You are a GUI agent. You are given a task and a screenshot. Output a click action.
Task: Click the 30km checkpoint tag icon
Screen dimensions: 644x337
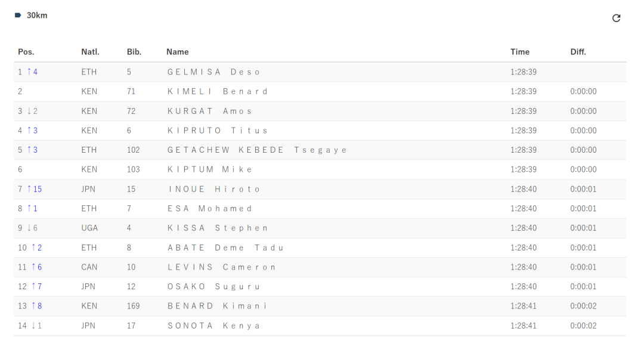18,15
